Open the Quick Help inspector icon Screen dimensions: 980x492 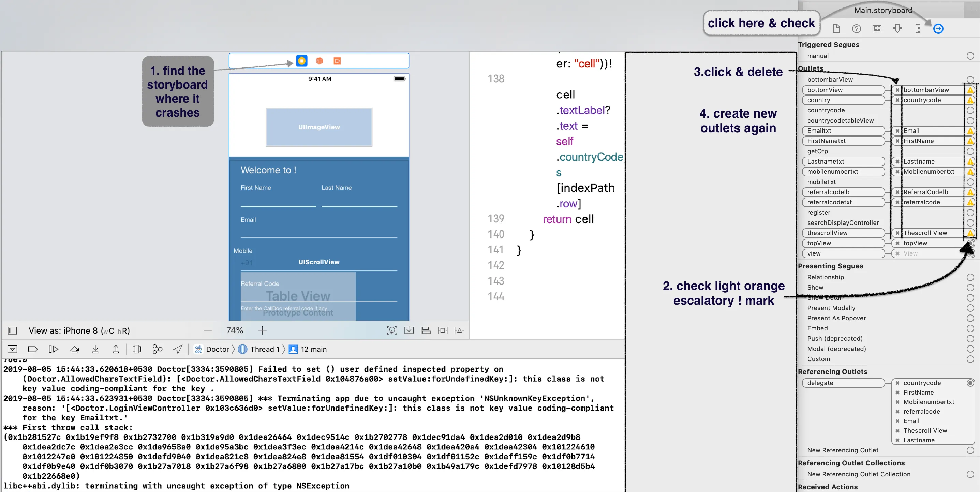(x=856, y=29)
